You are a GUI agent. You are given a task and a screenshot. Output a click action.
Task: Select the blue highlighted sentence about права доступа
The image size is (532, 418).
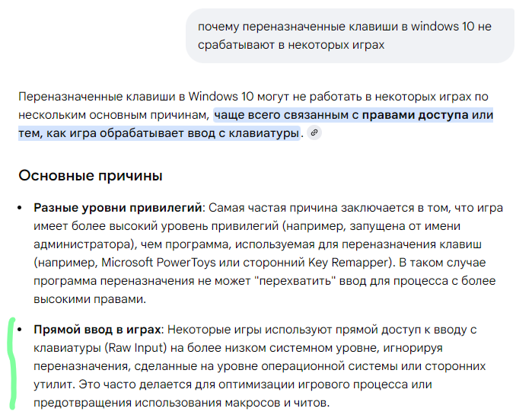point(256,124)
